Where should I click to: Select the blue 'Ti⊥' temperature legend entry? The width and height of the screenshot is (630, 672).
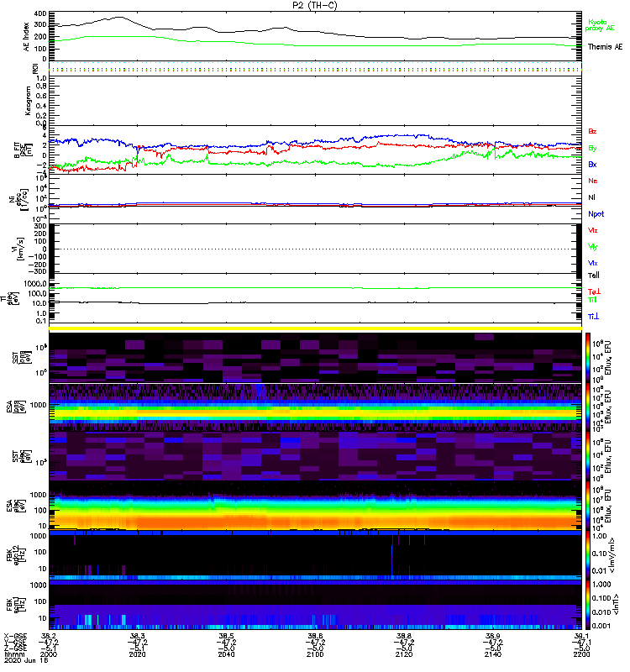coord(593,317)
